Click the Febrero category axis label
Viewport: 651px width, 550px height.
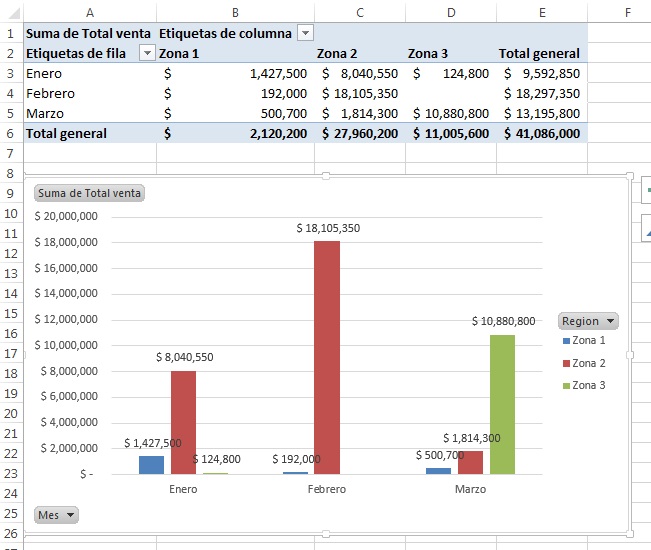[x=326, y=489]
